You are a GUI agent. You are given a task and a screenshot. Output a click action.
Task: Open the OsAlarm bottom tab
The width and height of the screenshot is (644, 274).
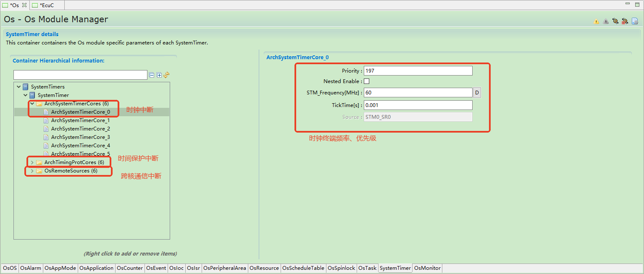[x=31, y=268]
